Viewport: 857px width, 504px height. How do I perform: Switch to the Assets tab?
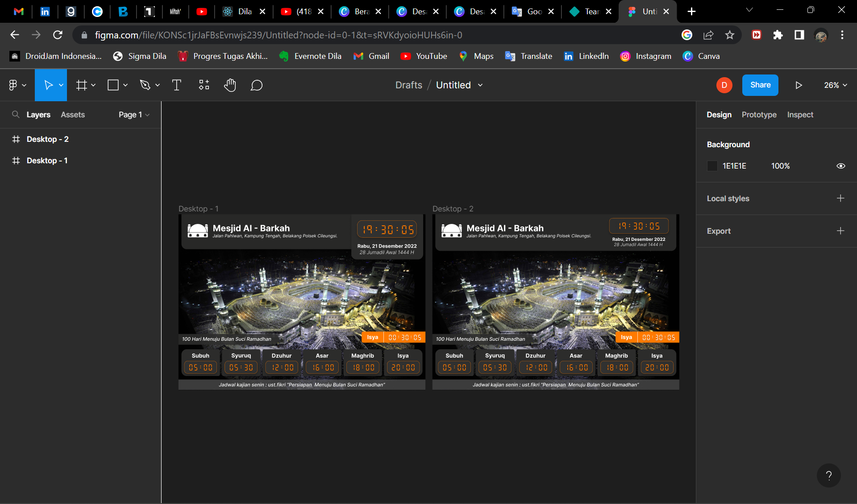tap(73, 115)
